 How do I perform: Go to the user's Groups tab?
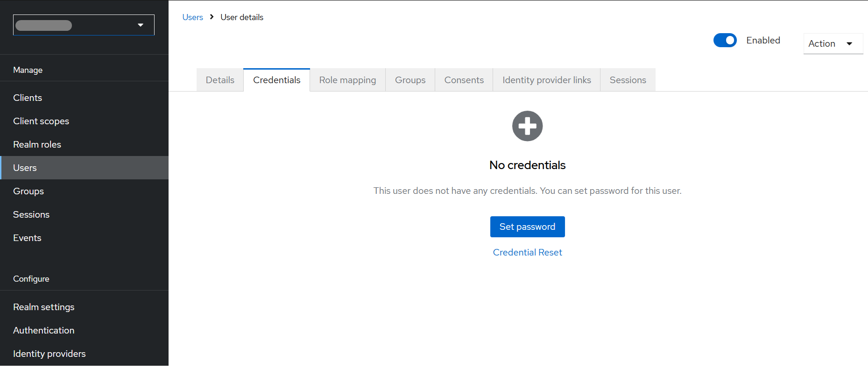[x=410, y=80]
